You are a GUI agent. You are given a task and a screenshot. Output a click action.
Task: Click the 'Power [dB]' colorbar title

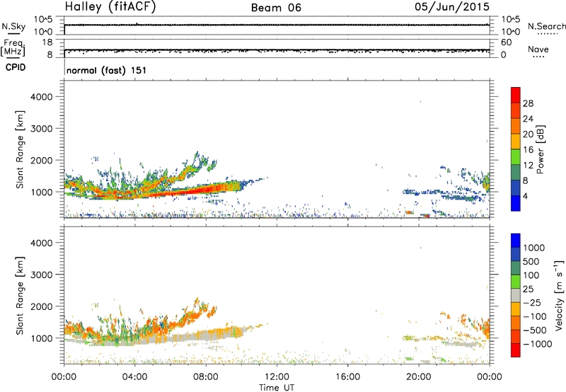541,149
